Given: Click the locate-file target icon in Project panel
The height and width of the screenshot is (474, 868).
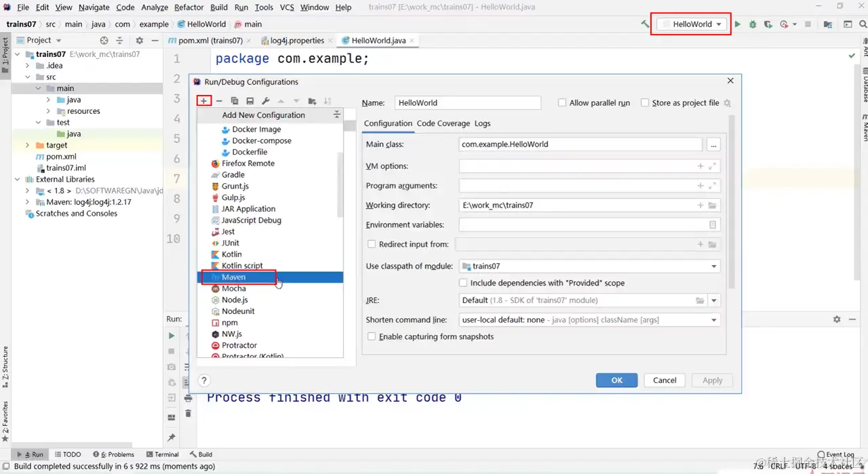Looking at the screenshot, I should click(x=104, y=40).
